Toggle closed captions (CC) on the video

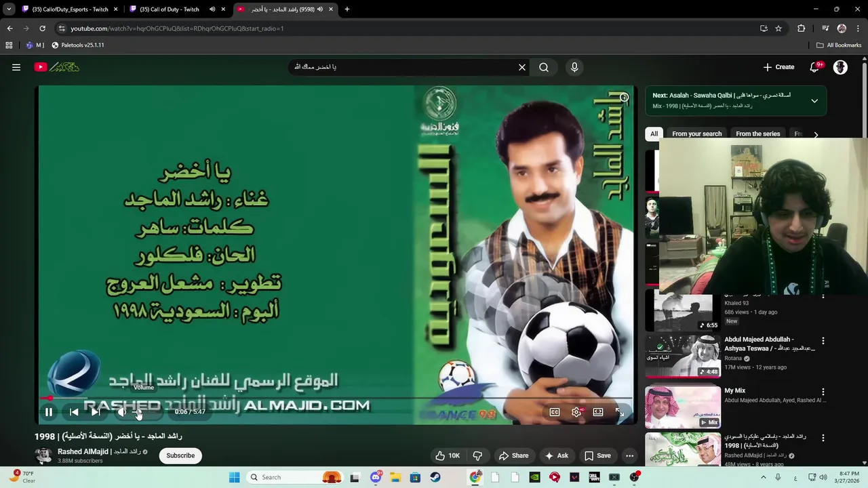(x=555, y=411)
